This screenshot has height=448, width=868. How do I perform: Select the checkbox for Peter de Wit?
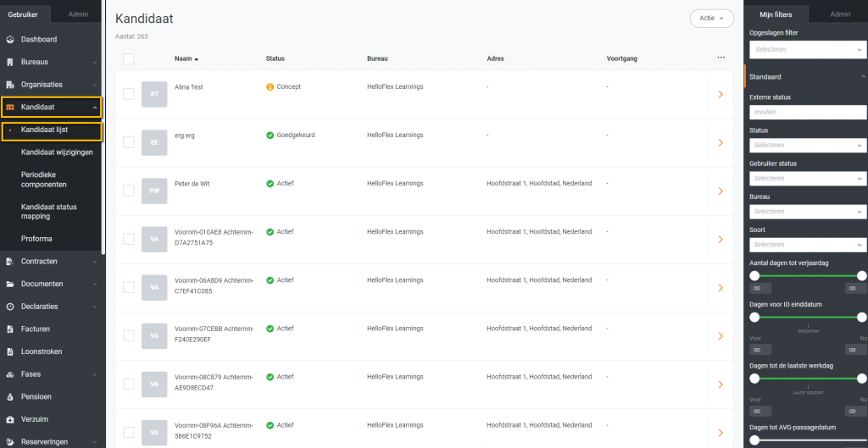click(x=129, y=191)
